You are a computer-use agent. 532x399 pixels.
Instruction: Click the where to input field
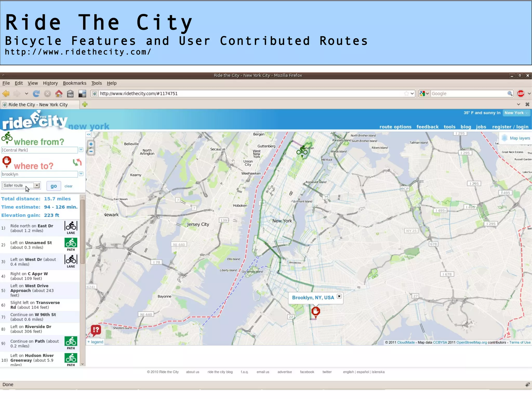coord(39,174)
